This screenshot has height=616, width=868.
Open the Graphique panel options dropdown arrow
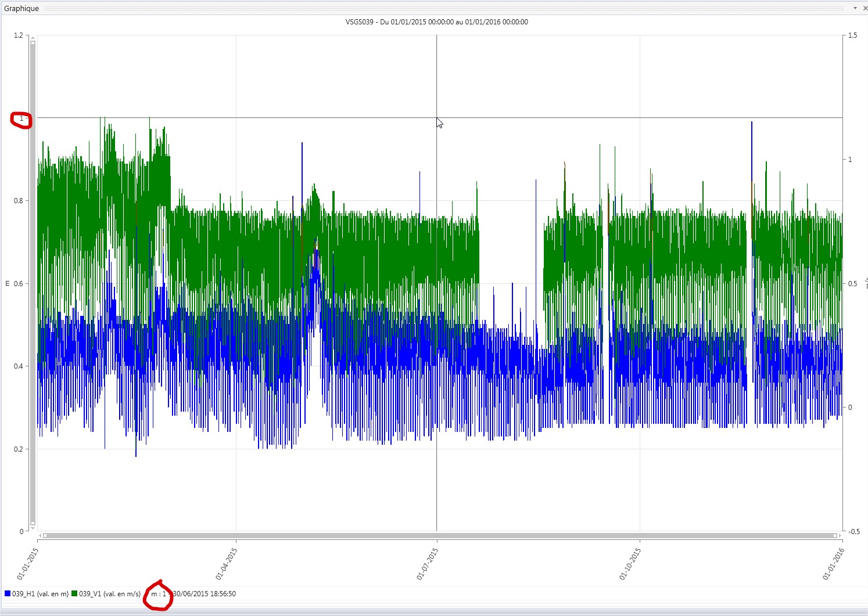pyautogui.click(x=855, y=8)
